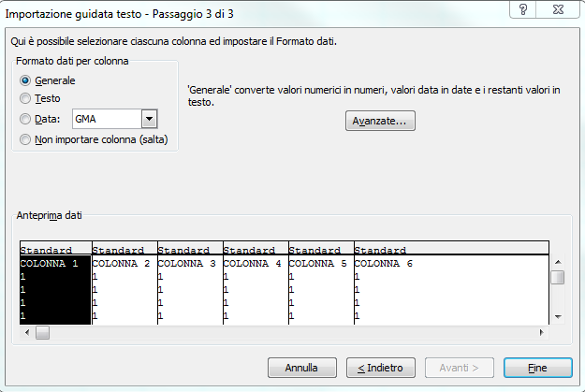The image size is (585, 392).
Task: Click Annulla to cancel import
Action: click(x=301, y=368)
